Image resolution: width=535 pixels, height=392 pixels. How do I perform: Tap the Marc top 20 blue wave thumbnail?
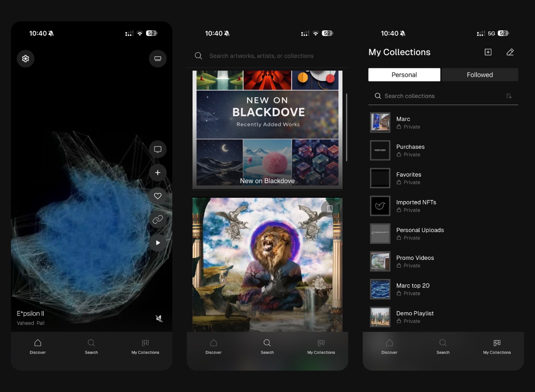(x=380, y=289)
